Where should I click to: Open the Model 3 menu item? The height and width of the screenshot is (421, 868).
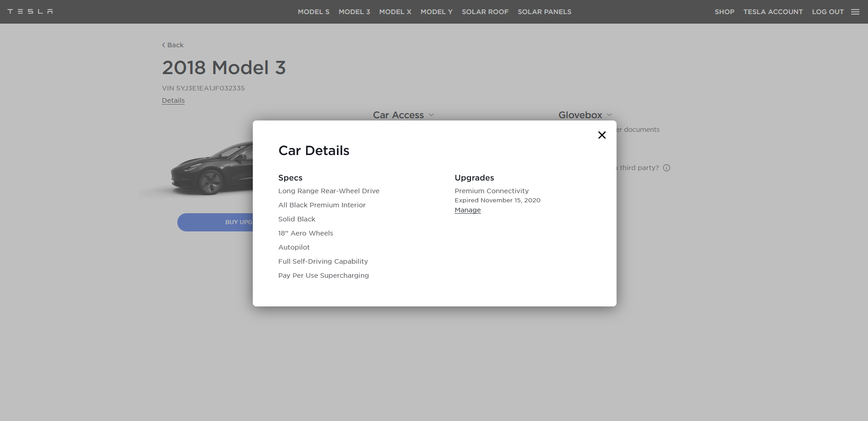(x=354, y=12)
